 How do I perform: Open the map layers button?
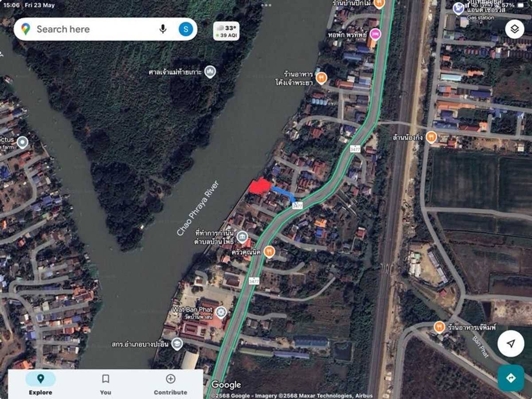click(514, 29)
